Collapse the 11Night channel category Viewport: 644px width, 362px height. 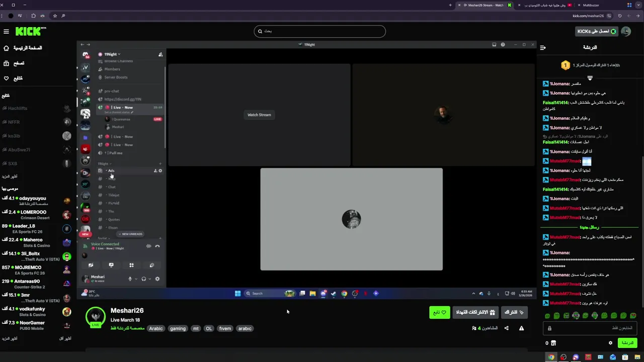(105, 164)
